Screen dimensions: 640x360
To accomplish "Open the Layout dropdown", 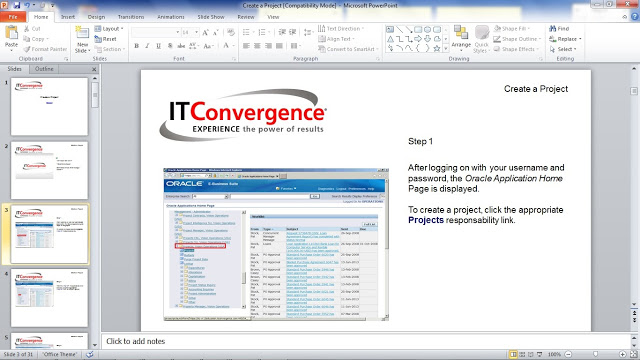I will tap(109, 29).
